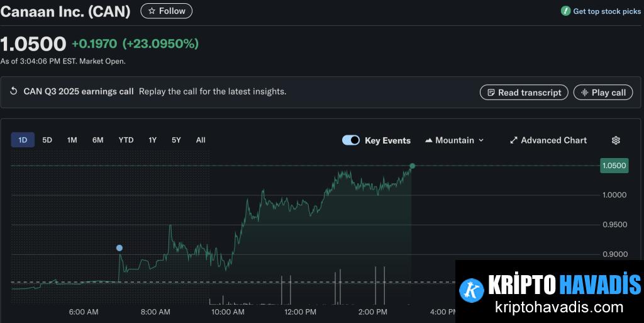Screen dimensions: 644x323
Task: Click the green current price dot on chart
Action: click(413, 166)
